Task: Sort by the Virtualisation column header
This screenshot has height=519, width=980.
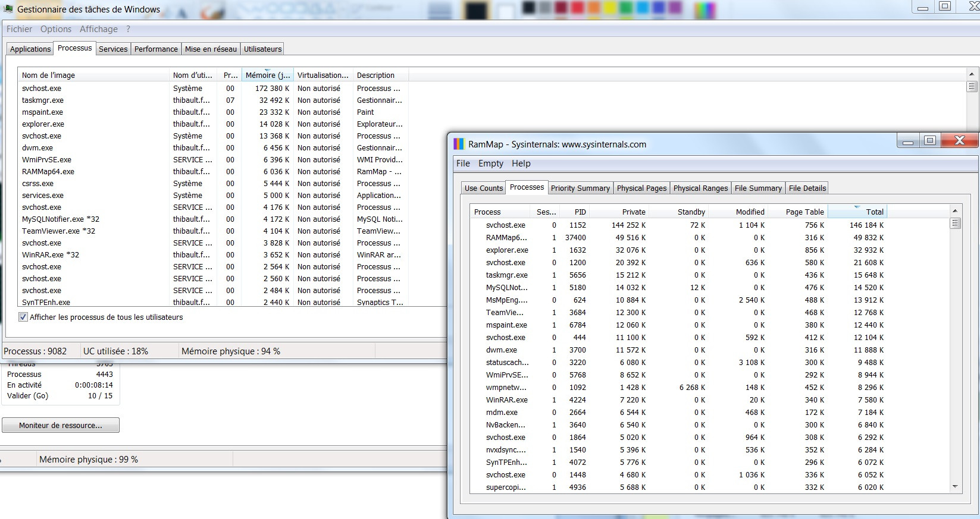Action: click(x=323, y=76)
